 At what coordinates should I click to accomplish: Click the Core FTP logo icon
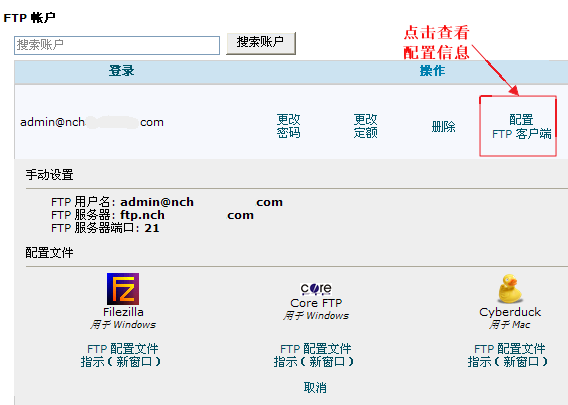[x=316, y=289]
